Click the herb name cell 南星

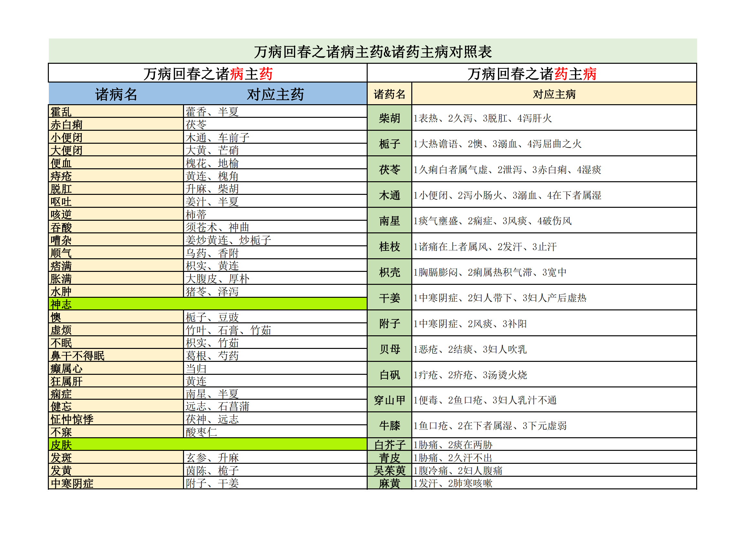390,221
